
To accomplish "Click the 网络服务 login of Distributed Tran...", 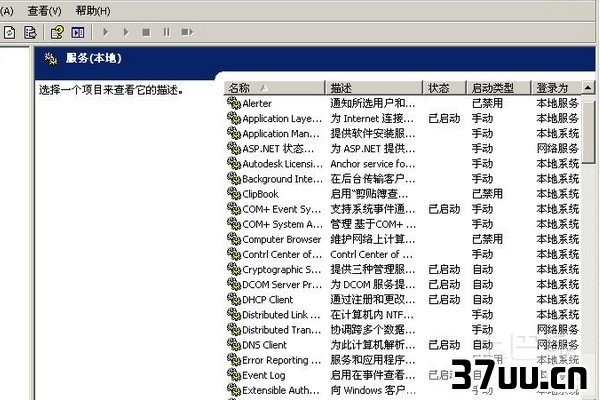I will click(557, 330).
